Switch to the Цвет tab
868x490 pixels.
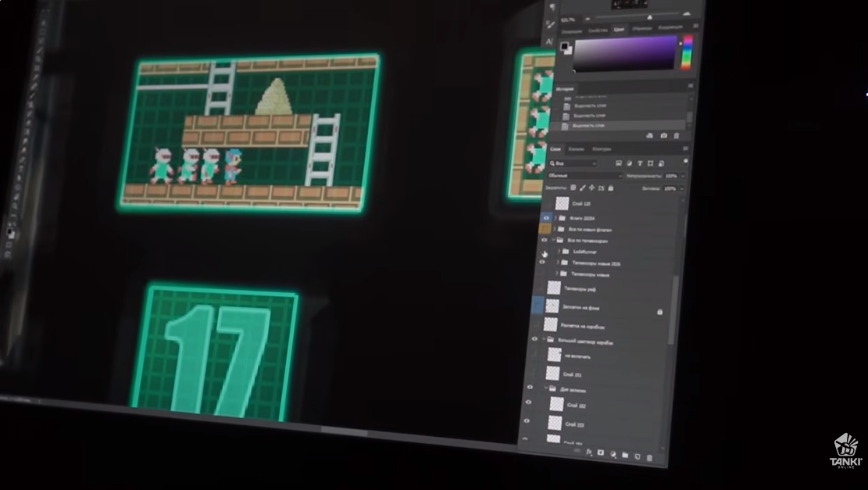pos(619,30)
